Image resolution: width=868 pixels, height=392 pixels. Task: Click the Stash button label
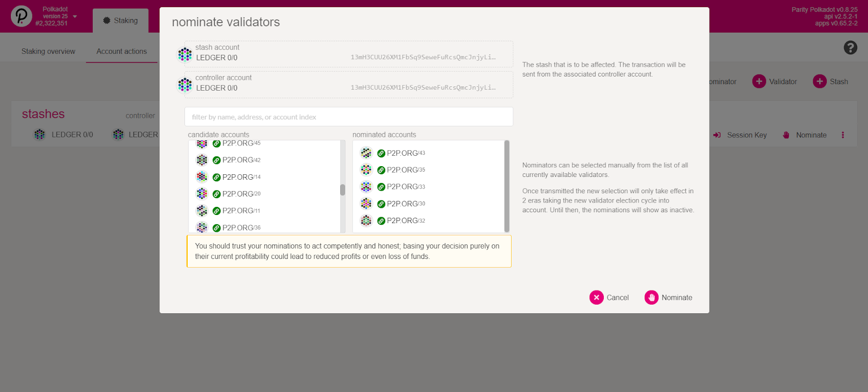point(839,82)
